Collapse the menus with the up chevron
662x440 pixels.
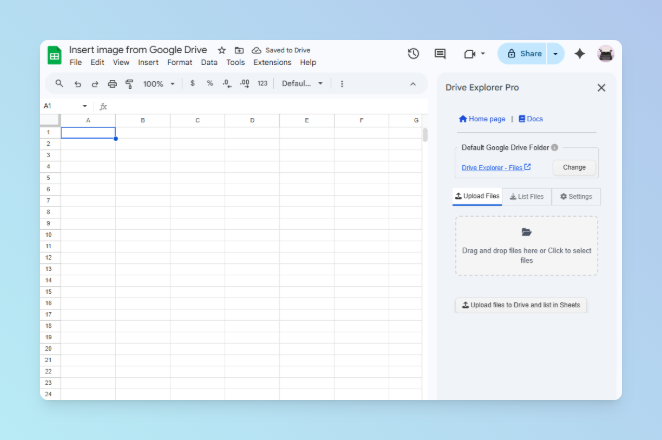413,84
